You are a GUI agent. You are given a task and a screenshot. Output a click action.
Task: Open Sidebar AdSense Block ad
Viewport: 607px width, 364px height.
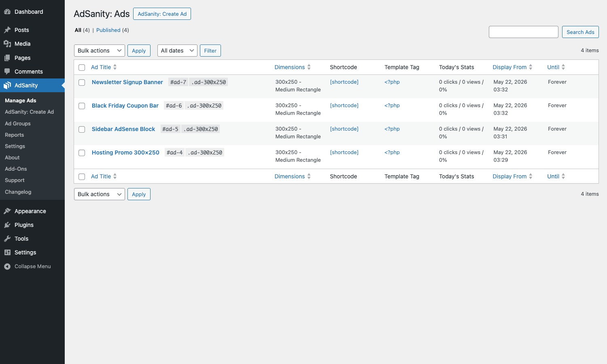pyautogui.click(x=123, y=129)
